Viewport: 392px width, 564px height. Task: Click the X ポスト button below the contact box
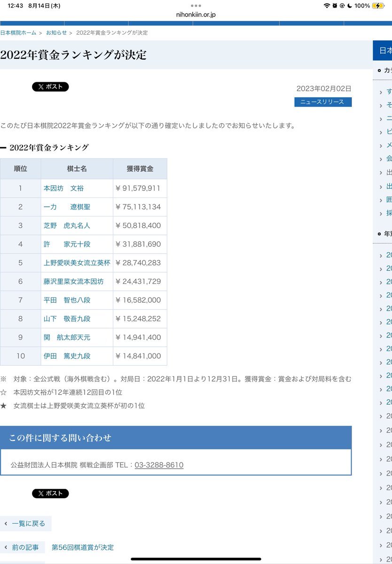coord(50,493)
